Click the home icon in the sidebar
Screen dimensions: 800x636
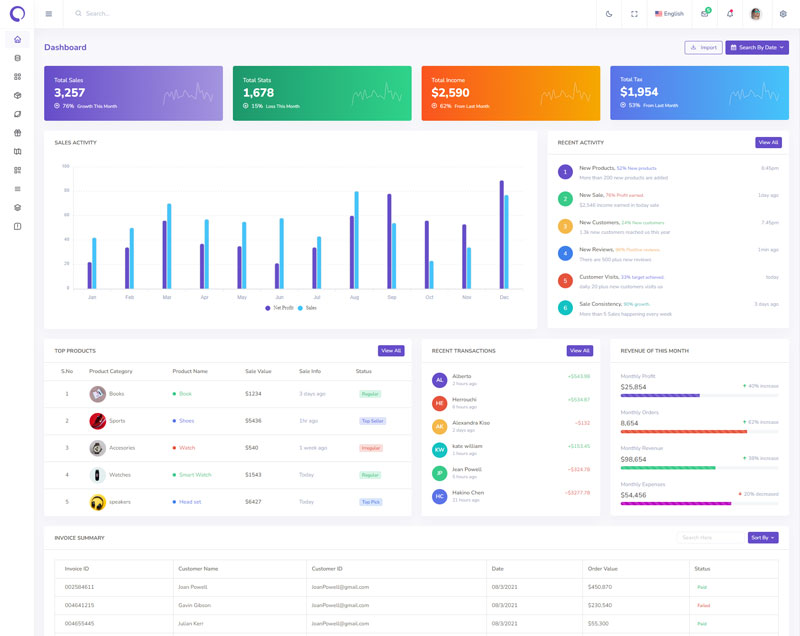pos(17,40)
